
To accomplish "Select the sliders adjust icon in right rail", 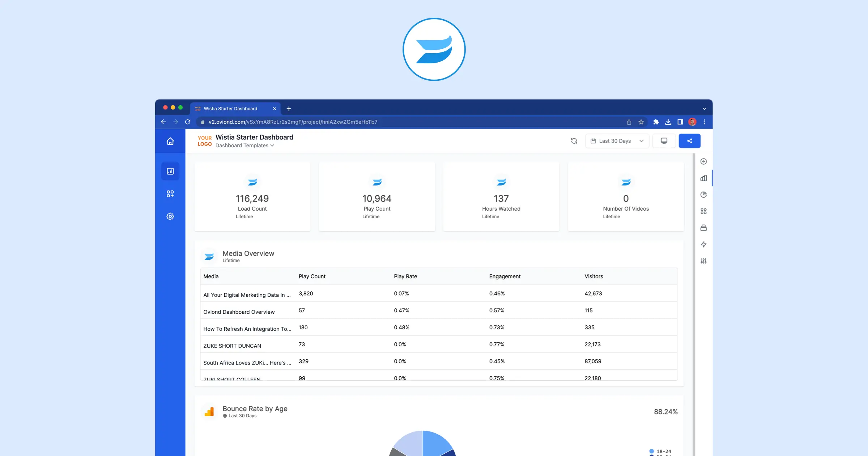I will pyautogui.click(x=703, y=261).
